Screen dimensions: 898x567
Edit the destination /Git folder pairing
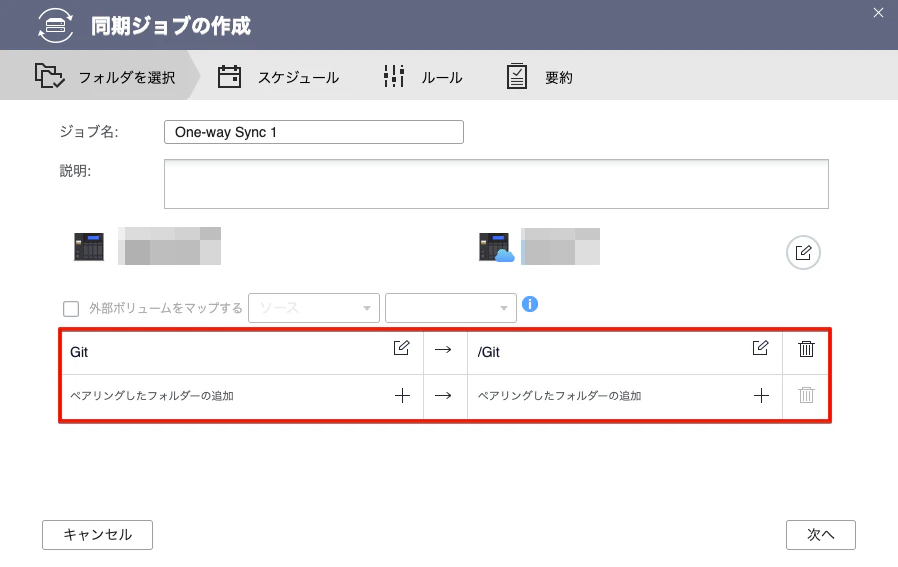[x=760, y=348]
